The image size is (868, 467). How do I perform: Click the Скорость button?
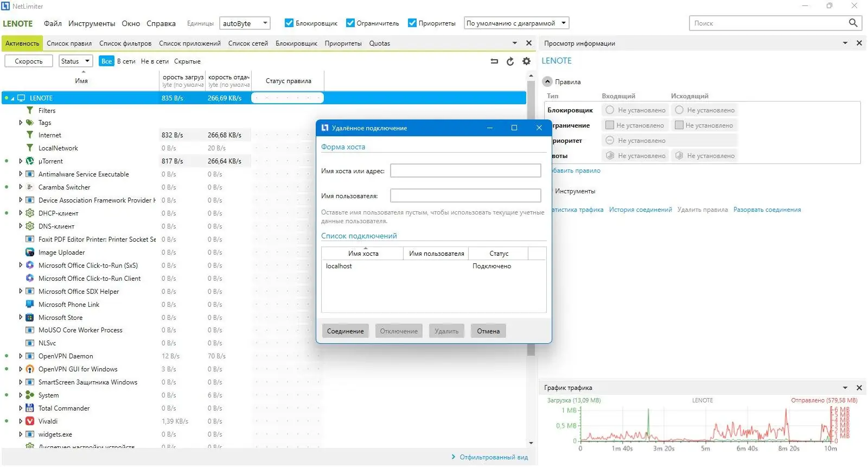(29, 61)
